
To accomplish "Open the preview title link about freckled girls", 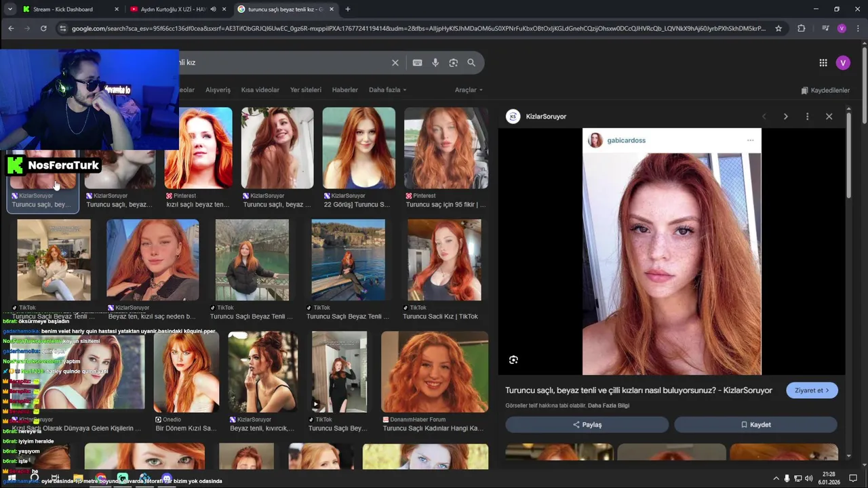I will point(639,390).
